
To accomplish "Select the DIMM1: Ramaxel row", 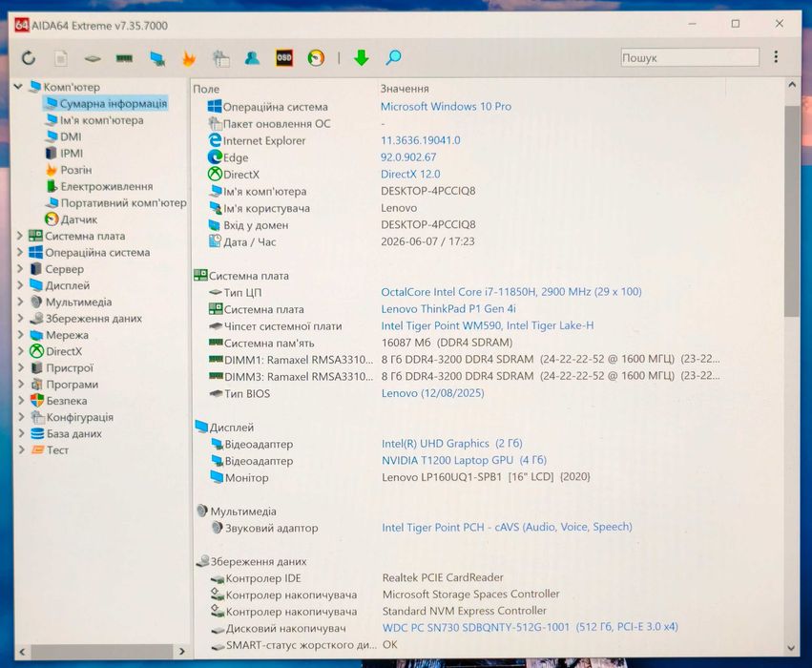I will tap(464, 360).
